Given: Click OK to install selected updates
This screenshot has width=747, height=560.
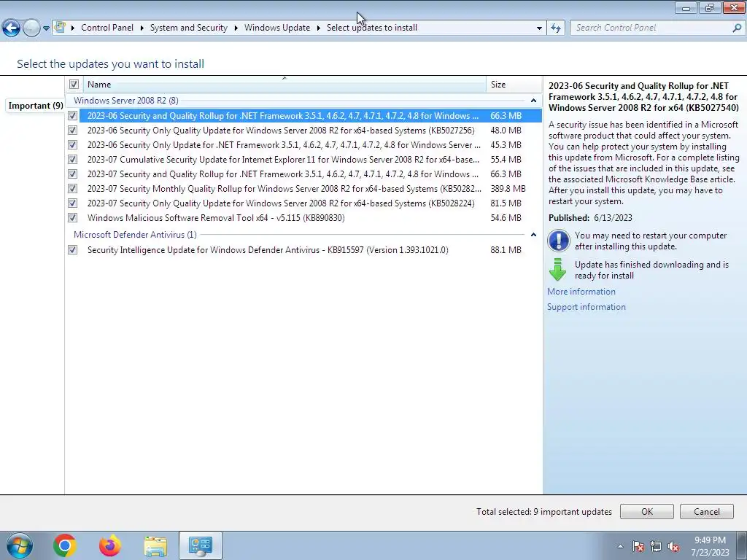Looking at the screenshot, I should tap(647, 511).
